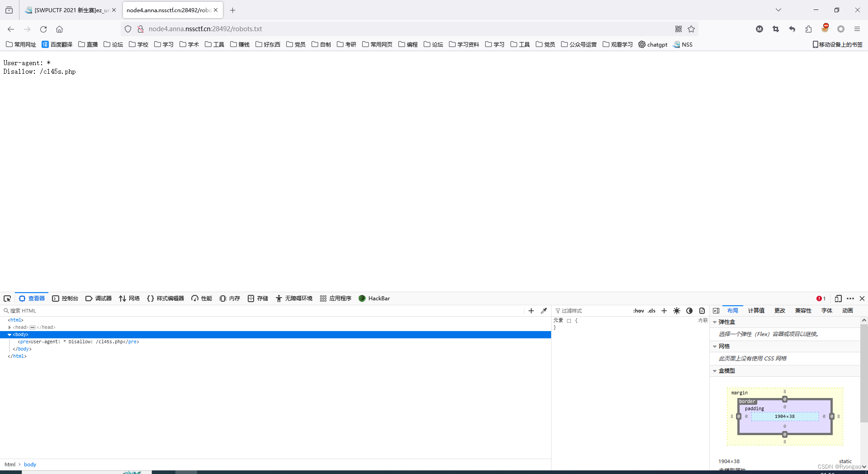
Task: Select the pre element in the tree
Action: (78, 342)
